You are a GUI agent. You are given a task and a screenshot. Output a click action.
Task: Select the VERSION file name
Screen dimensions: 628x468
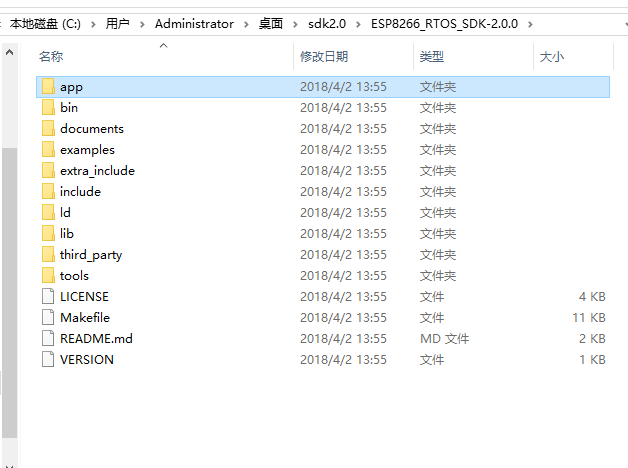pyautogui.click(x=87, y=360)
